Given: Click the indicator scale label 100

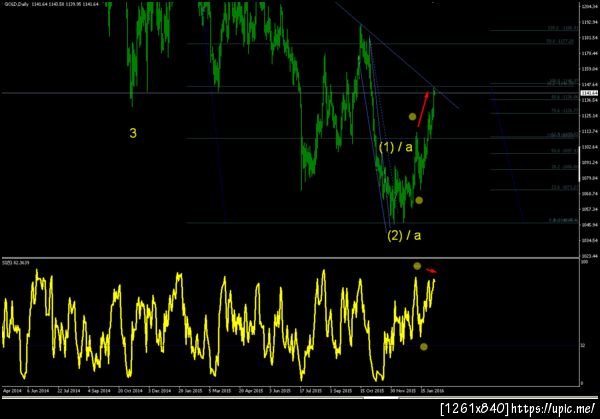Looking at the screenshot, I should point(584,262).
